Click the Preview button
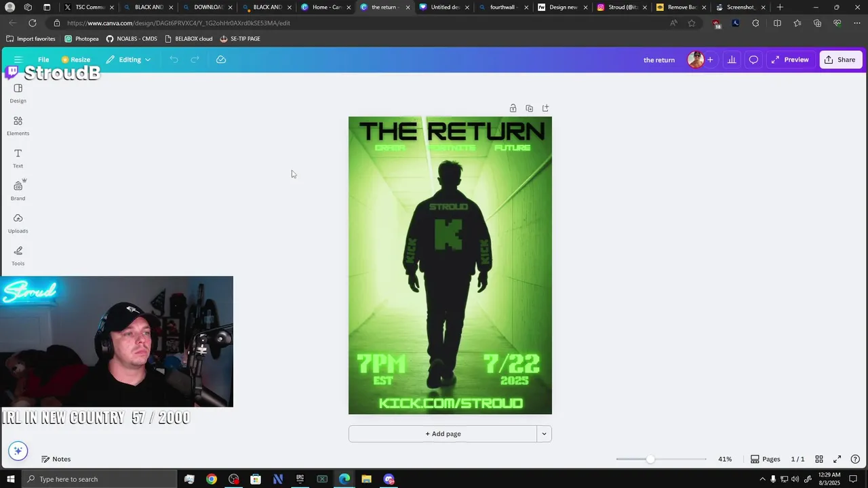The height and width of the screenshot is (488, 868). click(x=790, y=60)
